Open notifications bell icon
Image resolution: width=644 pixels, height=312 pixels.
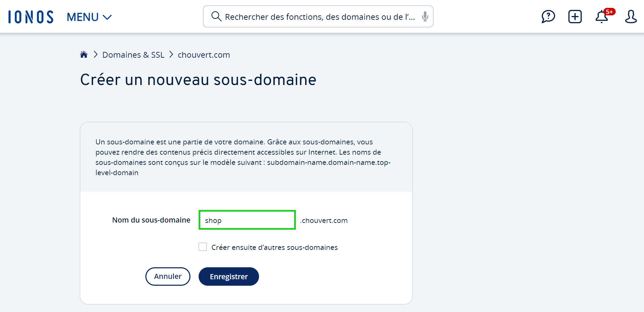(x=602, y=17)
